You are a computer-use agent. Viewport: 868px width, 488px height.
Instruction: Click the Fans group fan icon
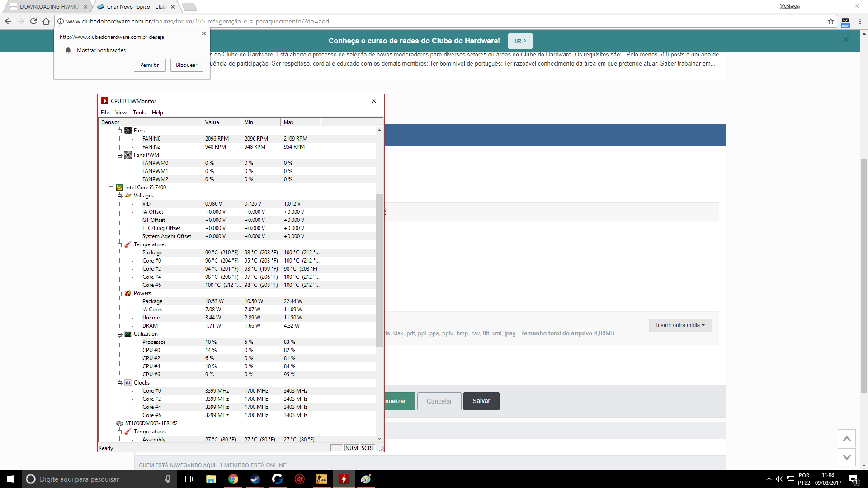point(128,131)
